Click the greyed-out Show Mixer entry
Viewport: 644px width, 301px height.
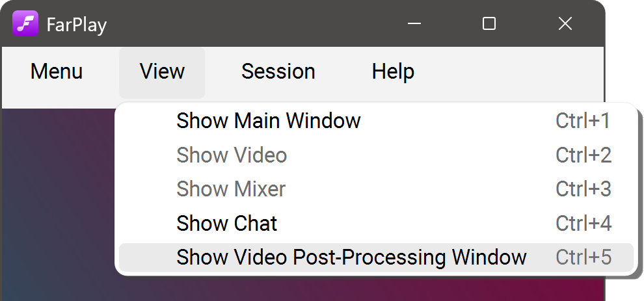pyautogui.click(x=231, y=189)
